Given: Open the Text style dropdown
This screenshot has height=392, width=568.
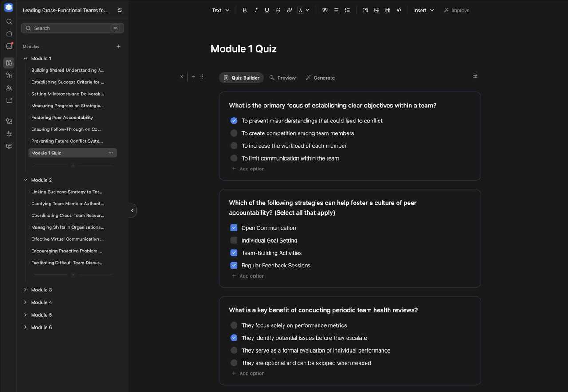Looking at the screenshot, I should (x=221, y=10).
